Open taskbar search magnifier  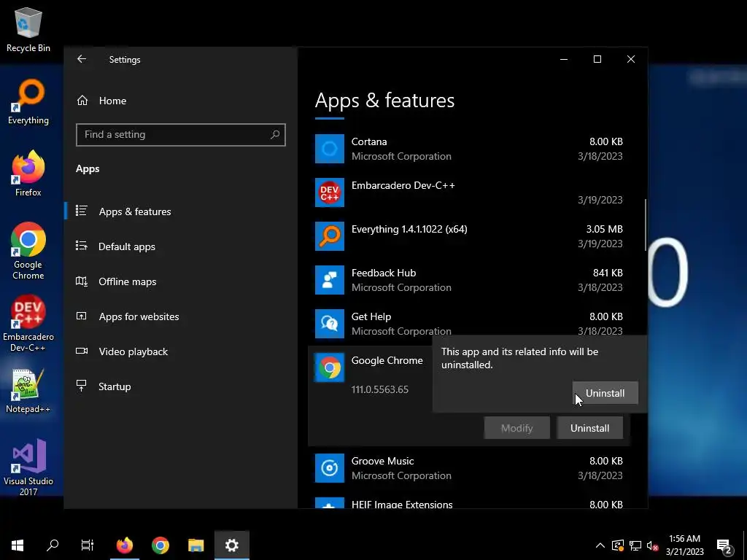coord(53,545)
